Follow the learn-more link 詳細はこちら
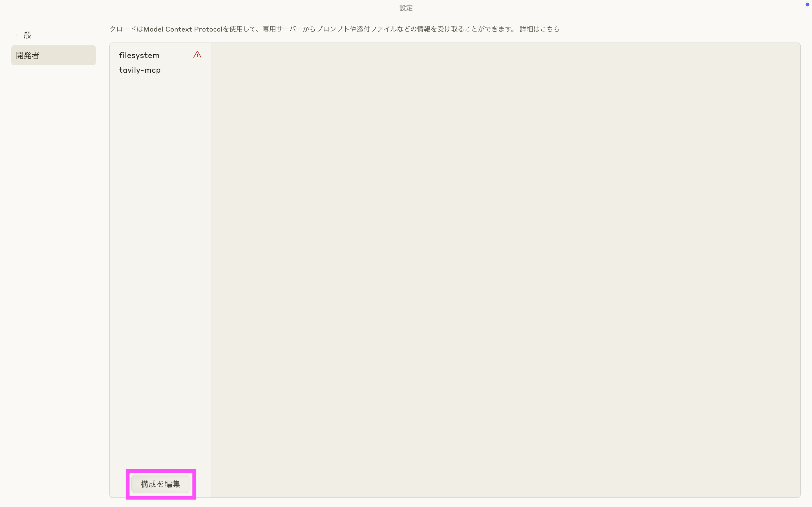 point(540,29)
